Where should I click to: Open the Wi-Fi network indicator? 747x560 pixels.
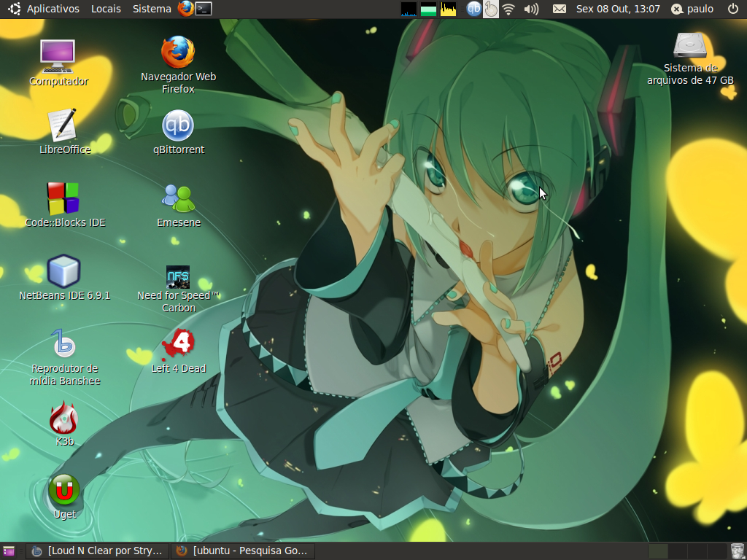508,9
